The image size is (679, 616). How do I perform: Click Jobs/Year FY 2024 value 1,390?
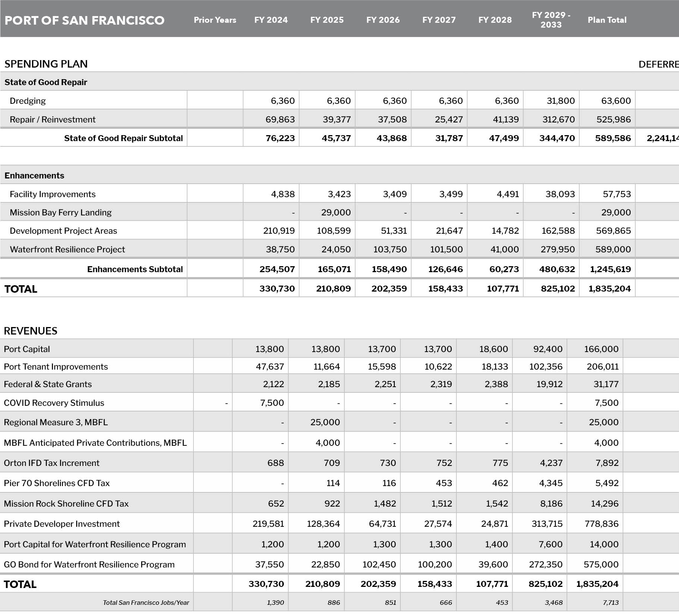click(275, 603)
